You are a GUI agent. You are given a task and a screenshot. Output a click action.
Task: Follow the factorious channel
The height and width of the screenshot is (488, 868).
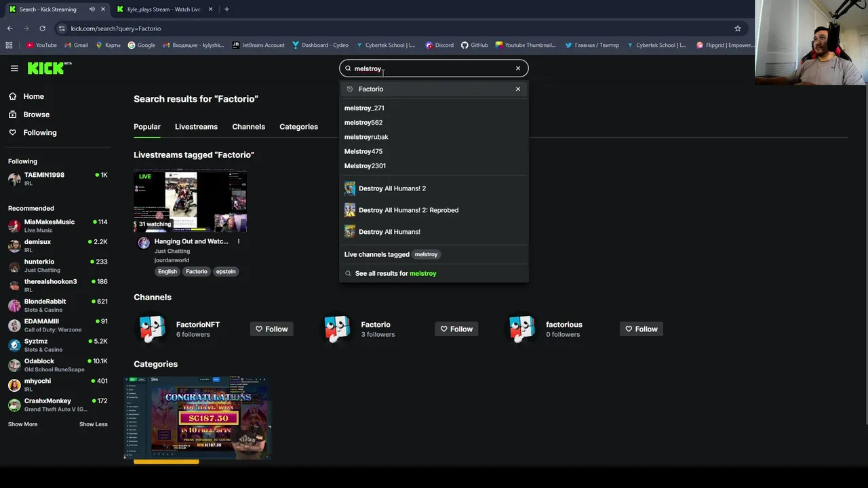[641, 329]
